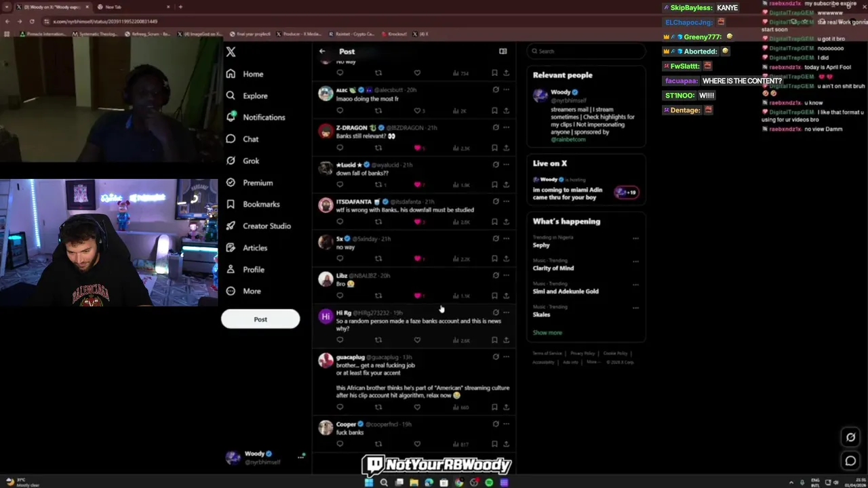Repost guacaplug's tweet
868x488 pixels.
pyautogui.click(x=378, y=407)
